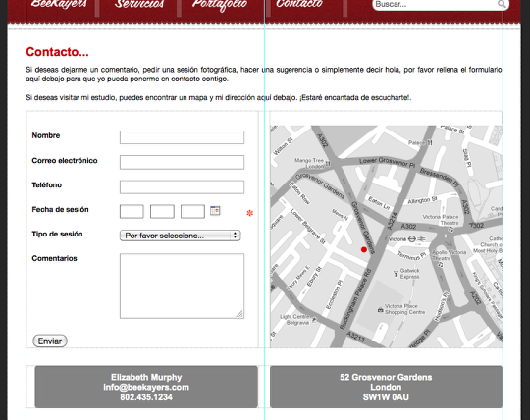Go to the Portafolio menu item
This screenshot has width=530, height=420.
tap(220, 4)
